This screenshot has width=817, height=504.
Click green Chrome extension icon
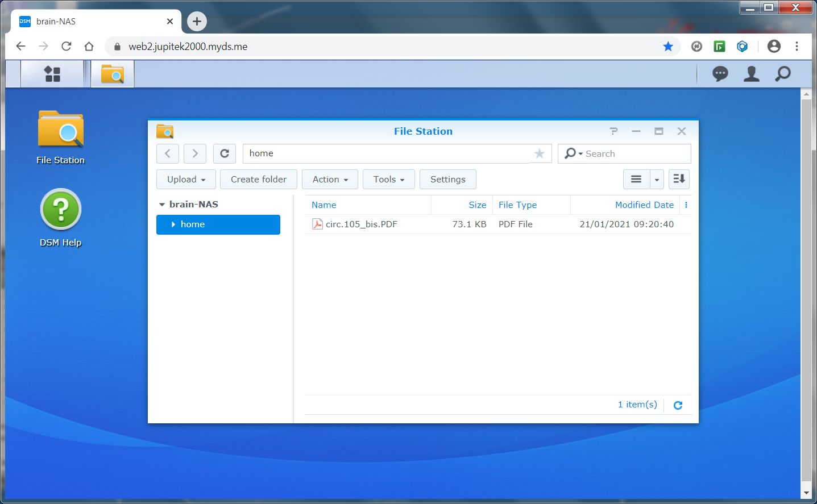719,47
